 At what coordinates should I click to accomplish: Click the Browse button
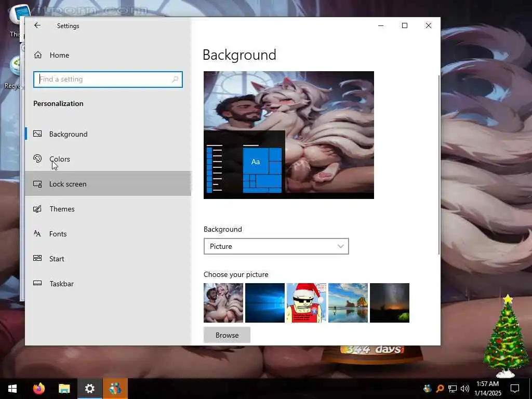227,335
